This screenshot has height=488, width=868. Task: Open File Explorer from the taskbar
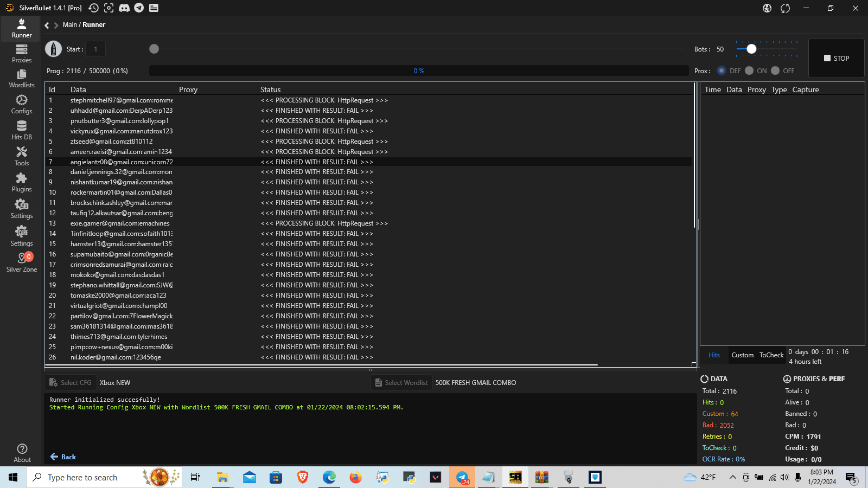point(223,477)
